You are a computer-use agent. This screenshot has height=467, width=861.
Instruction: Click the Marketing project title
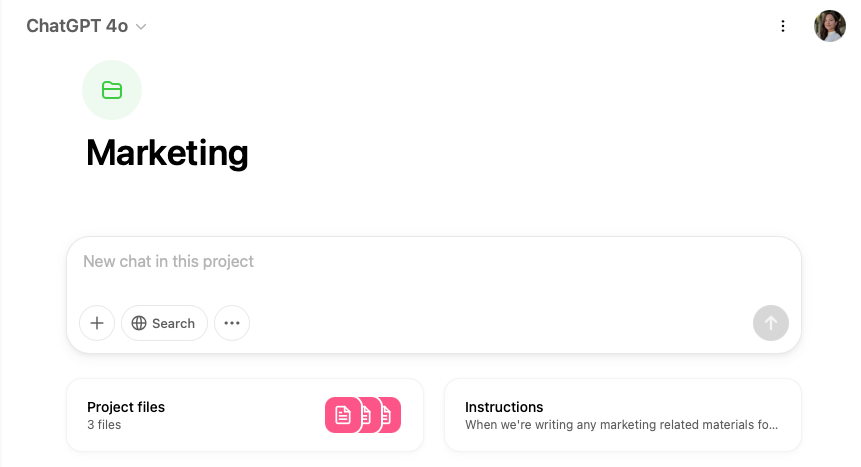(x=167, y=153)
